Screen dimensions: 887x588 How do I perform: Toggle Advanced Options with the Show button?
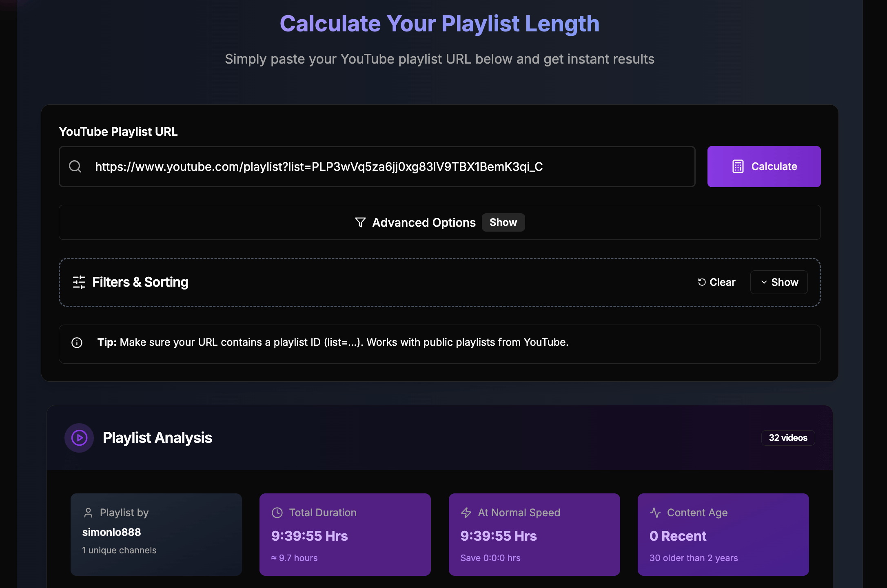(x=503, y=222)
